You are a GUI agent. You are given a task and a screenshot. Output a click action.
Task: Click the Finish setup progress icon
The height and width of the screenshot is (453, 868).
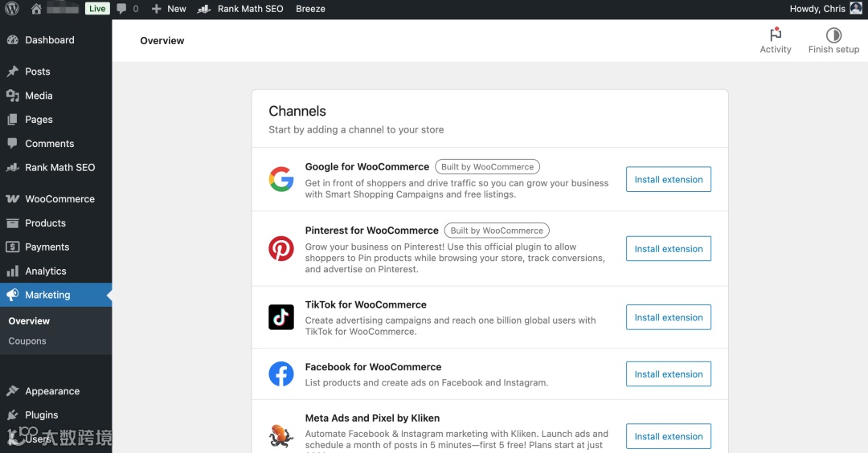pos(833,35)
